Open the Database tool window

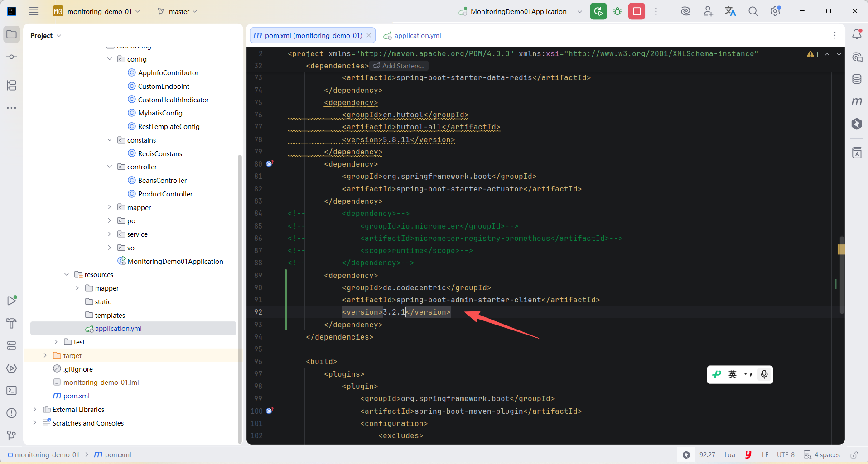coord(857,79)
